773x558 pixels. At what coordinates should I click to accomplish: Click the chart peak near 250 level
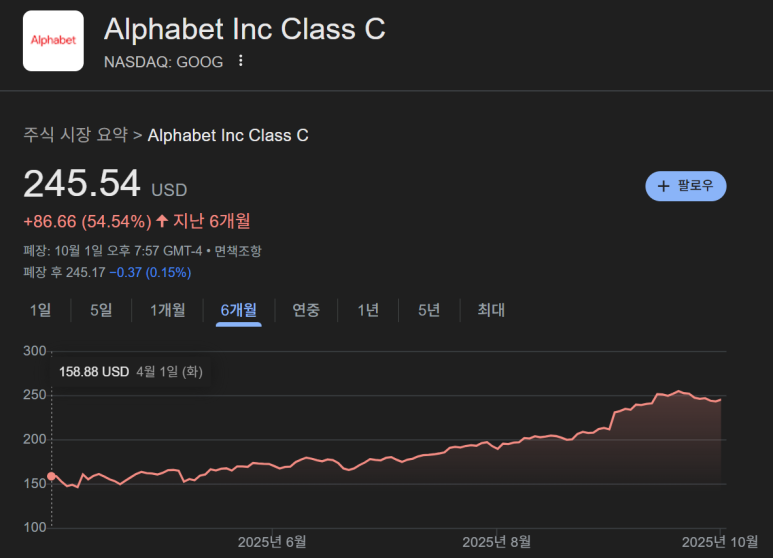pyautogui.click(x=679, y=392)
